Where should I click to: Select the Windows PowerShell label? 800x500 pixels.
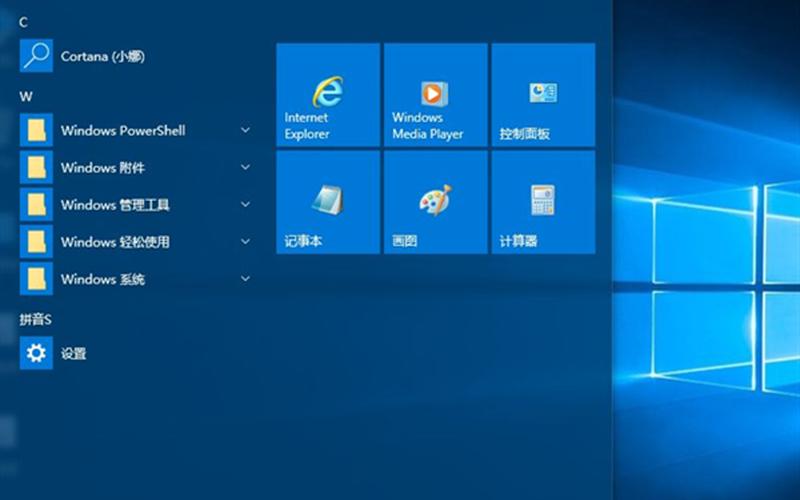(123, 131)
